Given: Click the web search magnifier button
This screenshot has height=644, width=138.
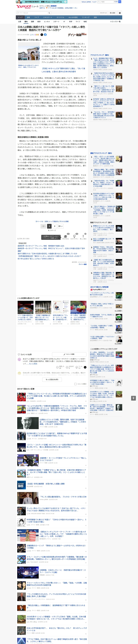Looking at the screenshot, I should (x=120, y=2).
